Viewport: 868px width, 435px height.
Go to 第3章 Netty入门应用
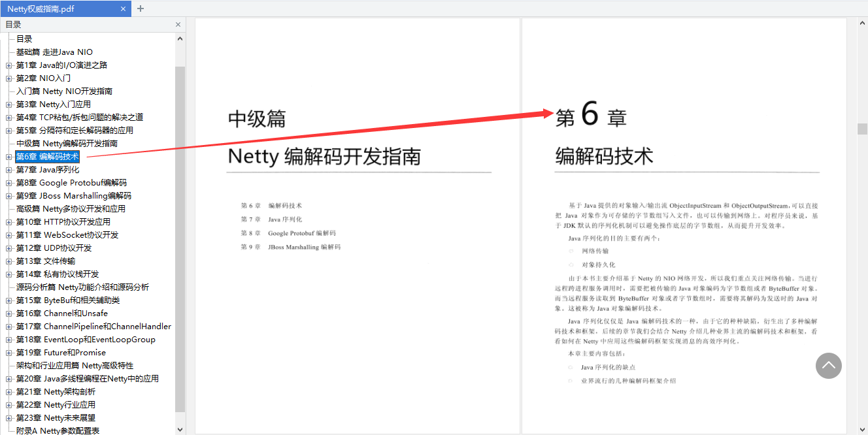pyautogui.click(x=54, y=105)
